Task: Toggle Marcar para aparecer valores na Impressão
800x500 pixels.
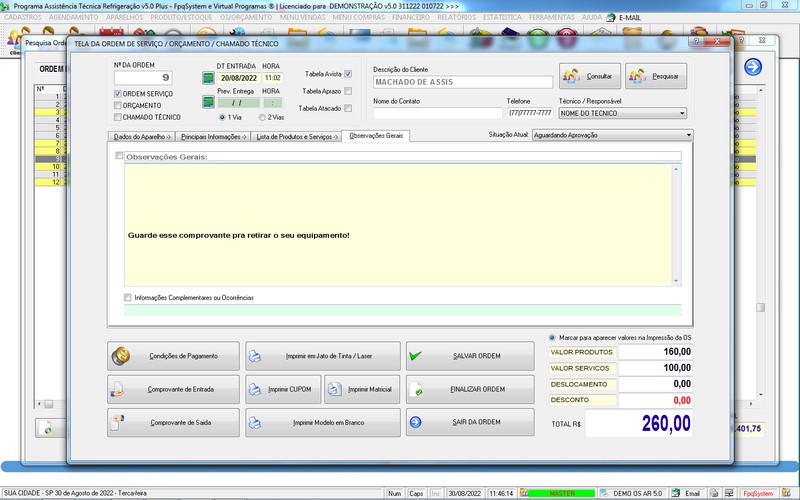Action: (552, 338)
